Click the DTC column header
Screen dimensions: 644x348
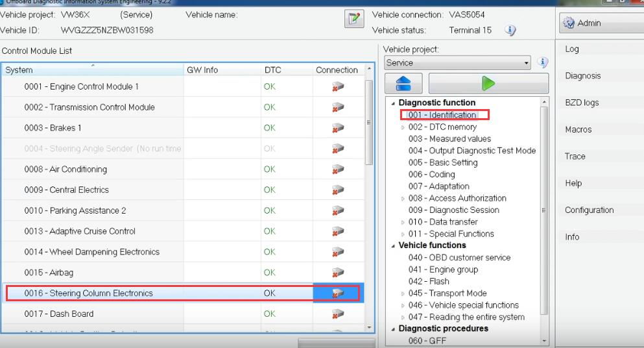click(287, 69)
